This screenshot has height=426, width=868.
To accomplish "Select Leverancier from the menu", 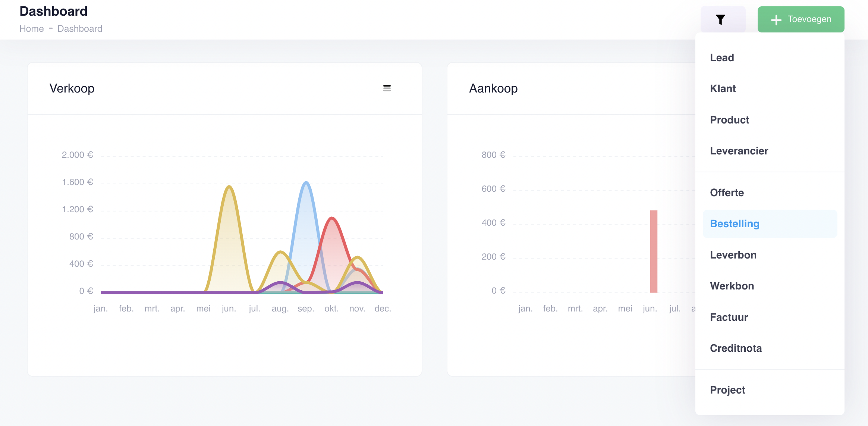I will click(x=739, y=151).
